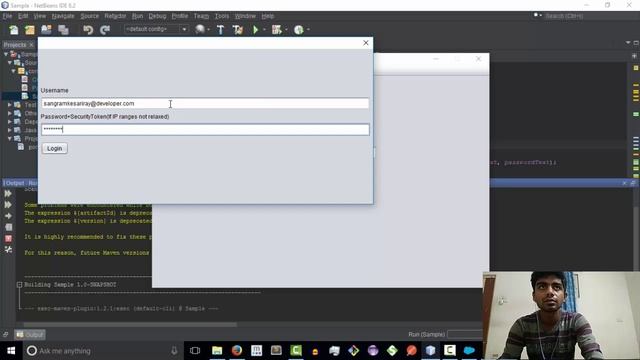Click Debug Project icon in toolbar
Viewport: 640px width, 360px height.
(x=277, y=30)
